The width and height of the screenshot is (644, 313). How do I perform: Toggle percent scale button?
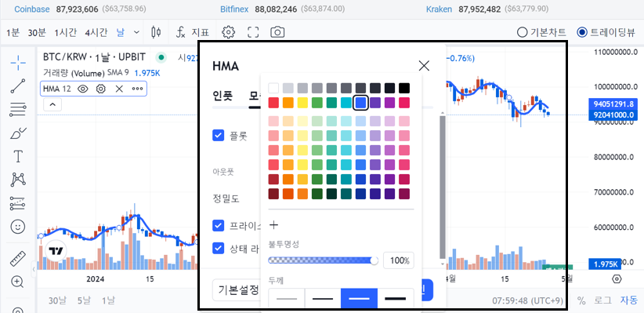click(581, 300)
